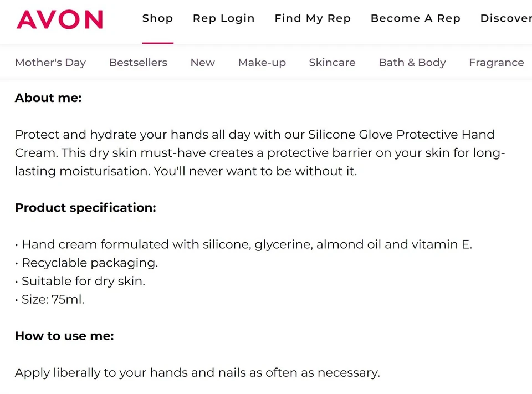The width and height of the screenshot is (532, 394).
Task: Go to the Make-up category
Action: (x=262, y=63)
